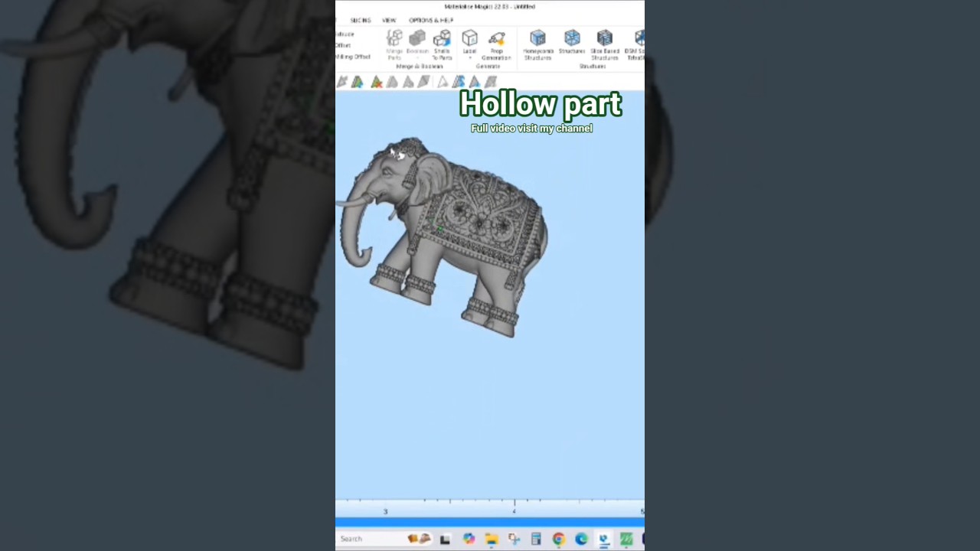Click the Merge Parts ribbon icon
This screenshot has height=551, width=980.
[x=394, y=38]
